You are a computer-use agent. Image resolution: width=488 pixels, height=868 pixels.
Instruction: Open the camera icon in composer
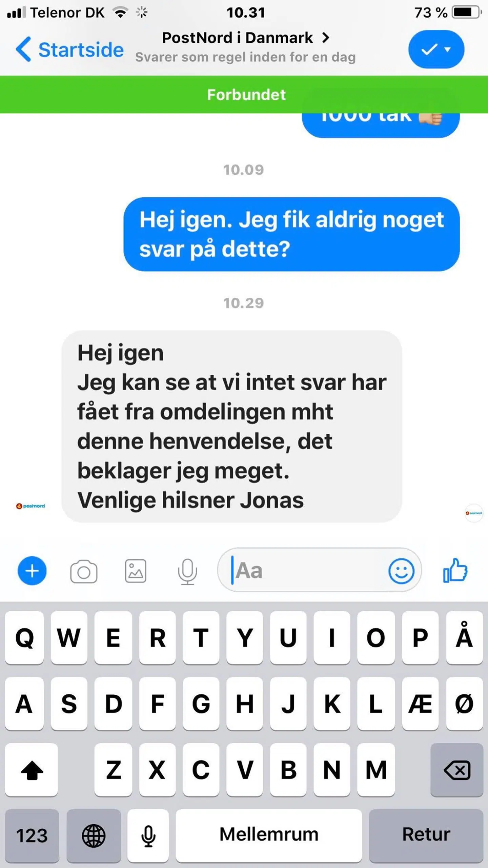point(84,571)
